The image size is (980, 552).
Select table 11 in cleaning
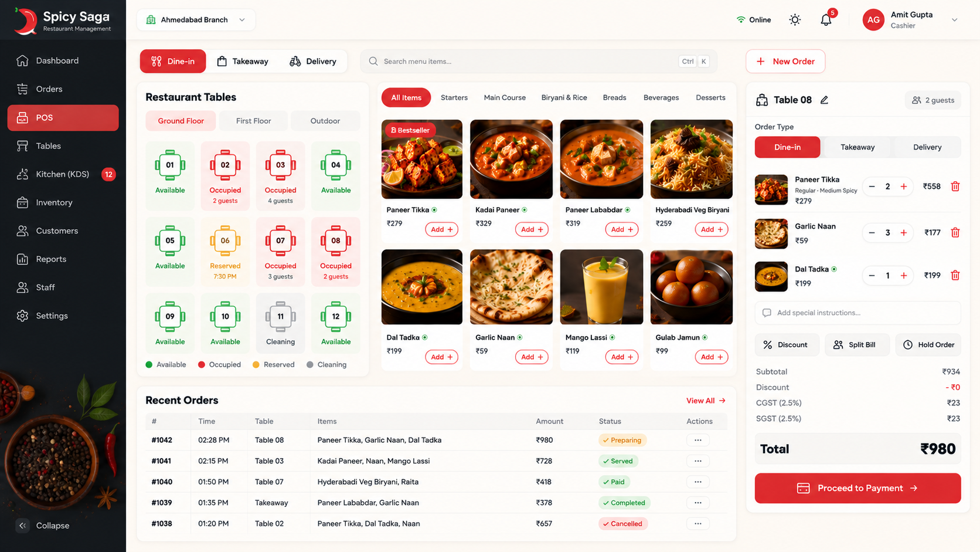click(x=280, y=323)
